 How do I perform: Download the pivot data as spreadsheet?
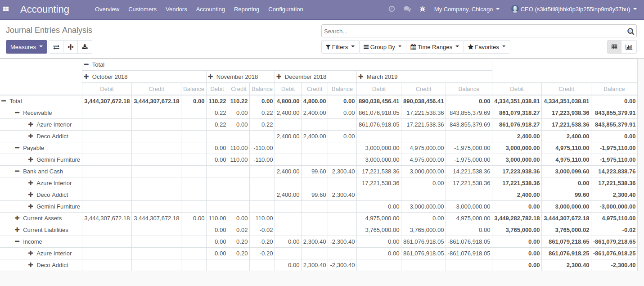pyautogui.click(x=85, y=46)
